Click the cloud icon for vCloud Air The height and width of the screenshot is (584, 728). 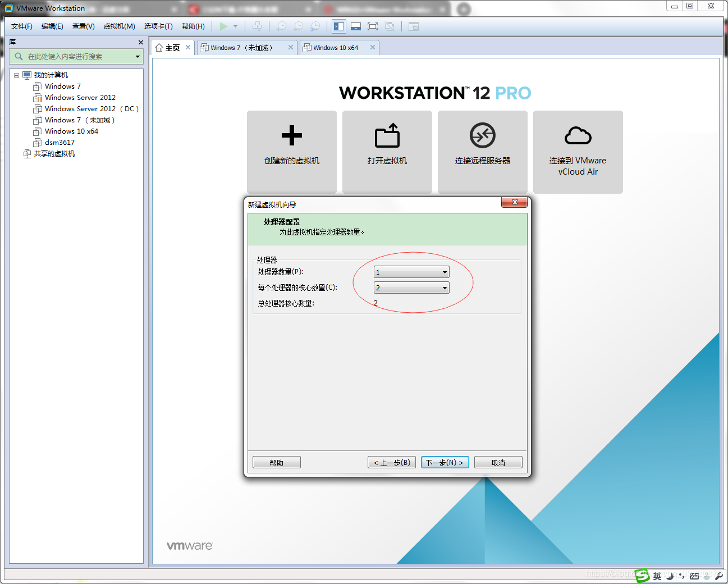(578, 135)
